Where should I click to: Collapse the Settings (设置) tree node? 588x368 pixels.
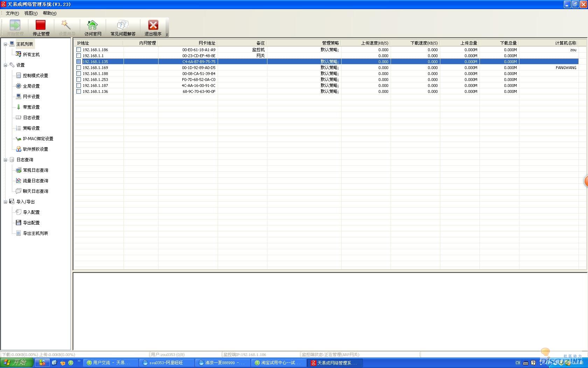pyautogui.click(x=5, y=65)
